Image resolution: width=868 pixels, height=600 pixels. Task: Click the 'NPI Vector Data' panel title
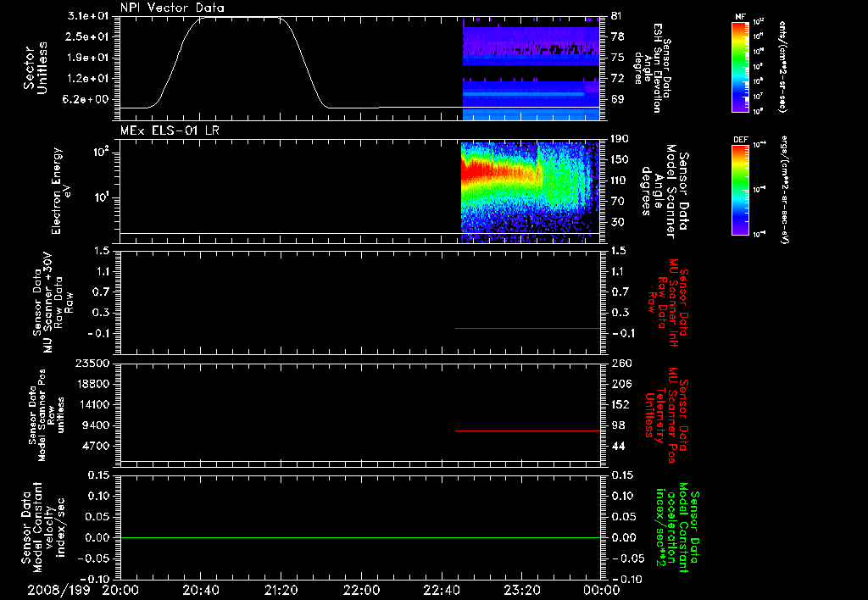coord(172,8)
